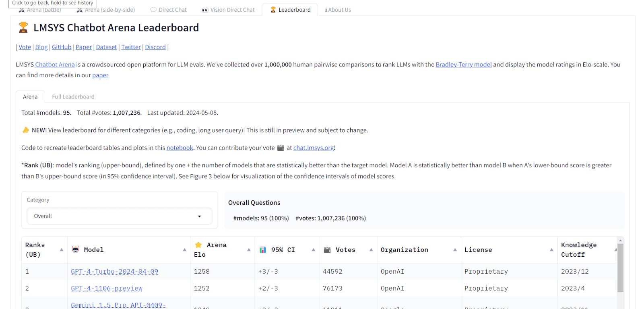Sort the Arena Elo column
644x309 pixels.
tap(249, 250)
